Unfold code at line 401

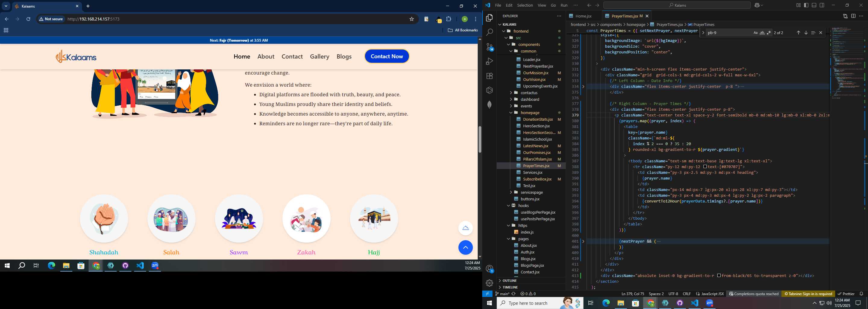click(x=583, y=241)
